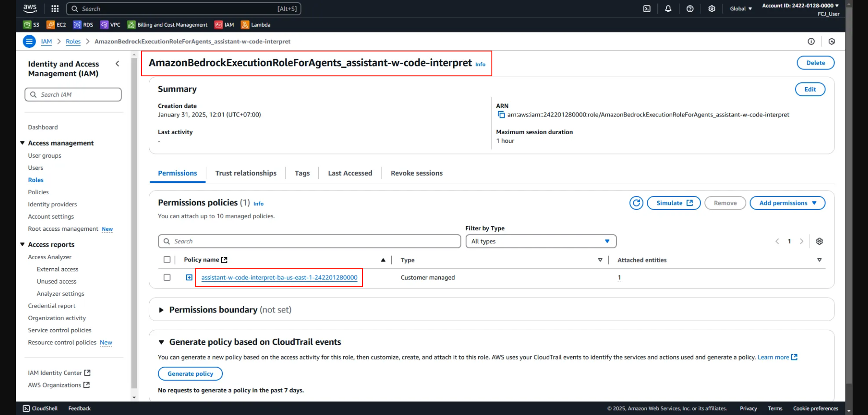Sort by the Type column arrow
This screenshot has height=415, width=868.
coord(600,260)
